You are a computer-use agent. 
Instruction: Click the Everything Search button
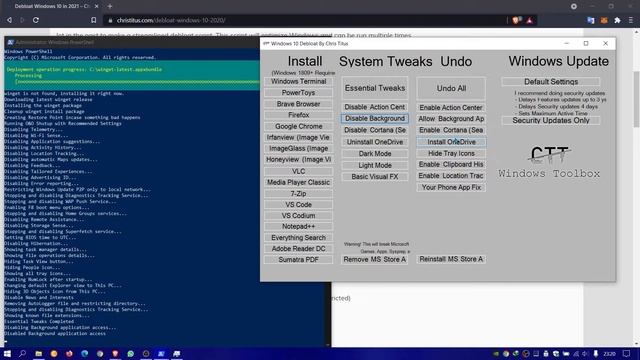coord(298,238)
